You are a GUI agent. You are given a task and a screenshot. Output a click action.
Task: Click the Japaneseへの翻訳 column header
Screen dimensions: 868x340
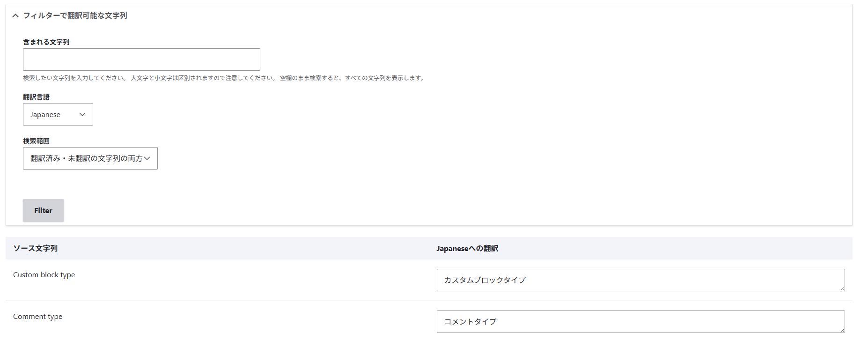[x=467, y=248]
